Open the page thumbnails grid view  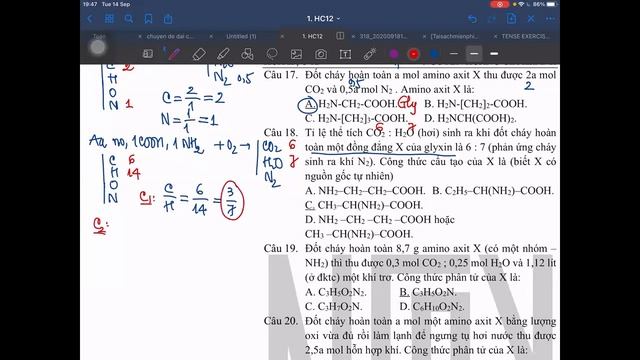(109, 19)
